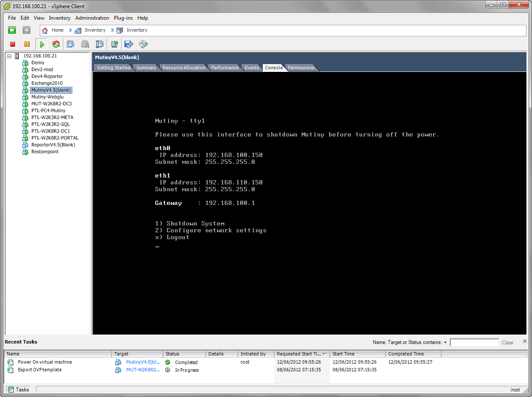Suspend the VM with the orange pause icon
The width and height of the screenshot is (532, 397).
(x=27, y=44)
